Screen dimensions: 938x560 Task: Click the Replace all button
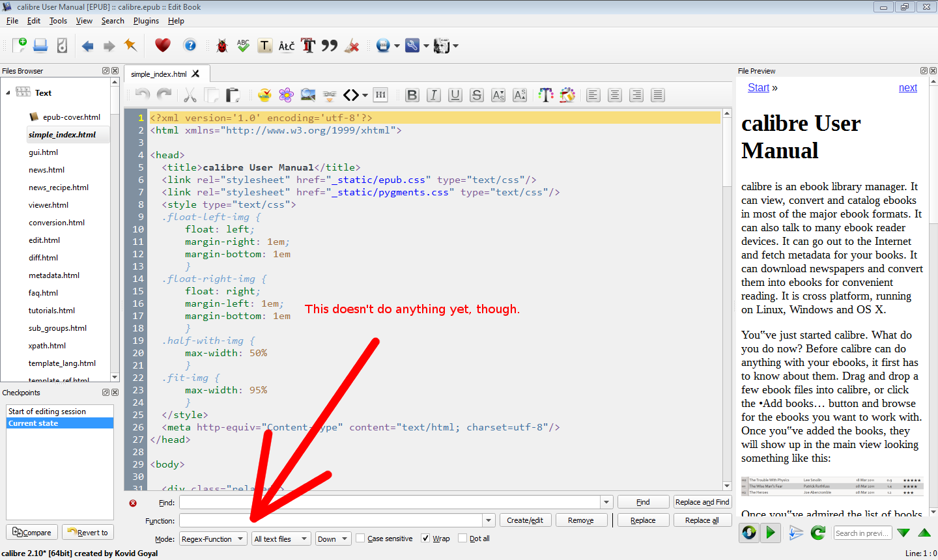(x=702, y=520)
